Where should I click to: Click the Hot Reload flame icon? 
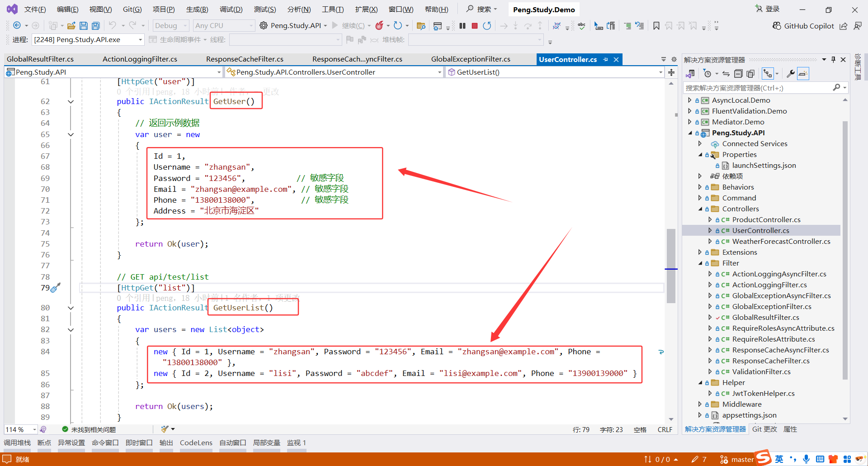click(379, 26)
